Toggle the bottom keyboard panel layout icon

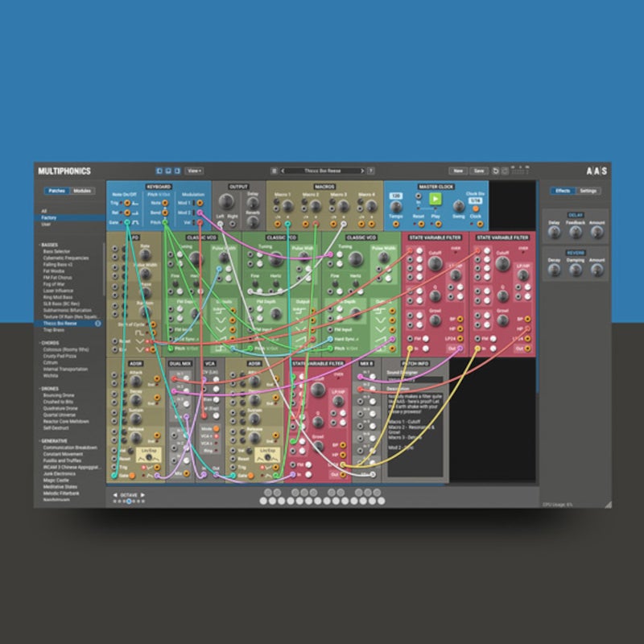point(168,171)
